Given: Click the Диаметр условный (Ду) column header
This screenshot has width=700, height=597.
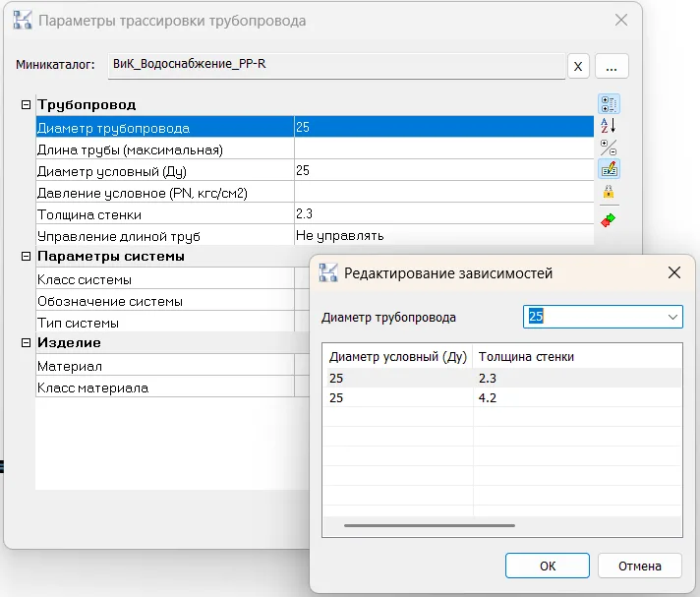Looking at the screenshot, I should point(397,356).
